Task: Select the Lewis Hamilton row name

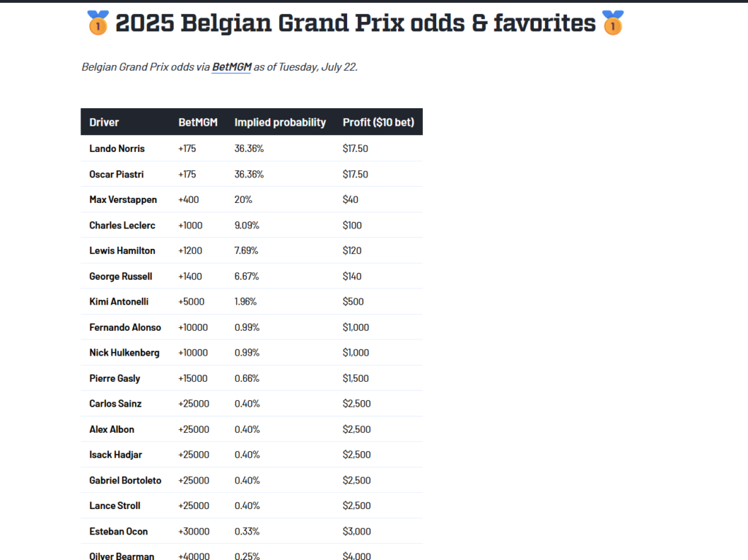Action: click(x=122, y=250)
